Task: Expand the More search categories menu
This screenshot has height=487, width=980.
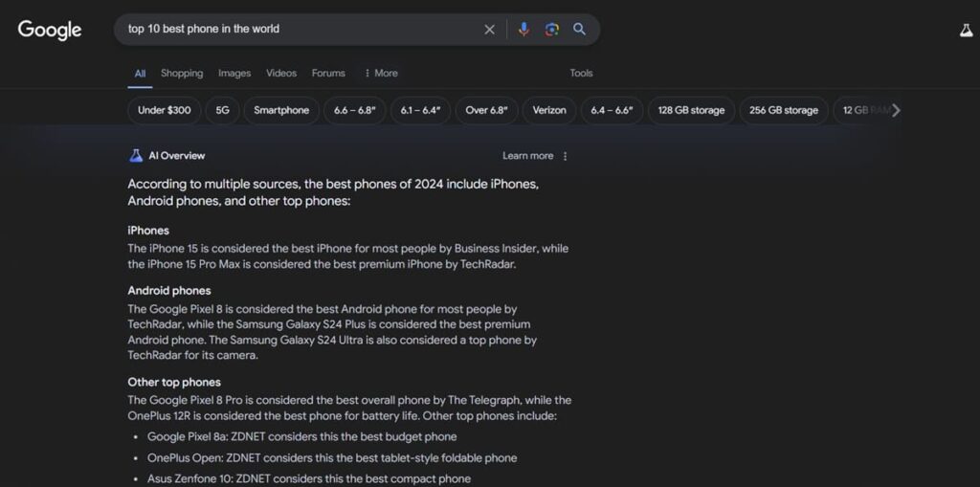Action: [381, 74]
